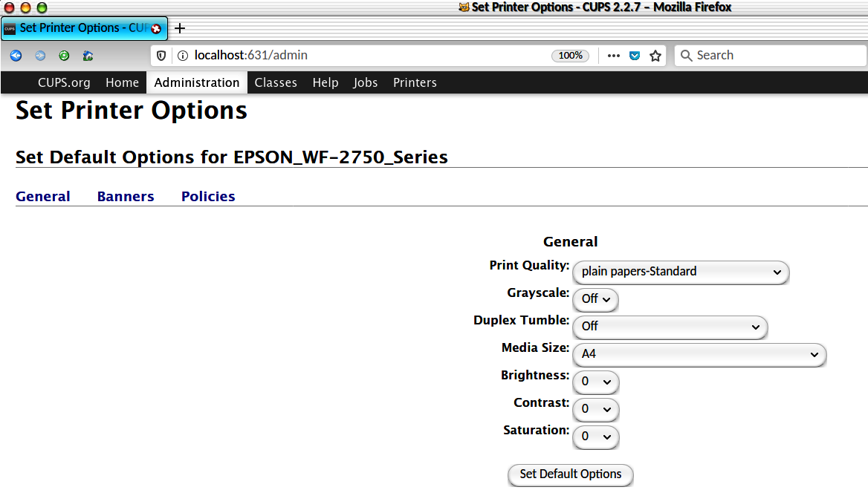Click the browser back navigation arrow
The image size is (868, 490).
click(x=16, y=55)
